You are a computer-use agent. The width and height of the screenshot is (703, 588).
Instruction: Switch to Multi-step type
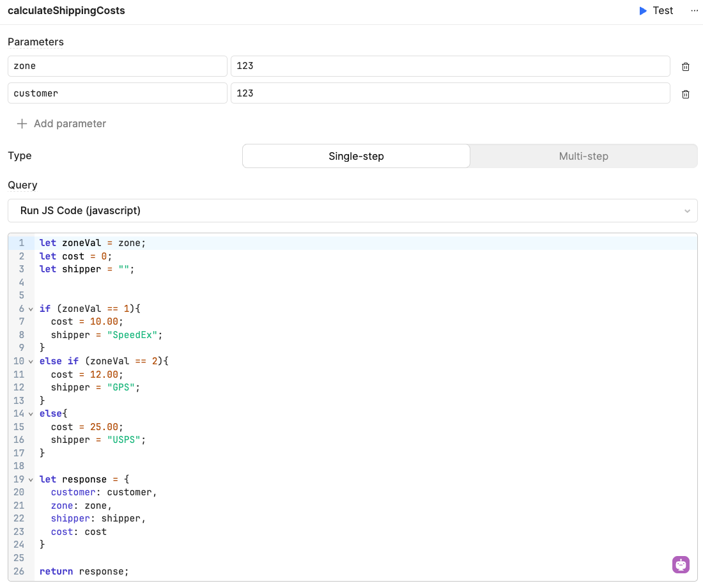583,156
